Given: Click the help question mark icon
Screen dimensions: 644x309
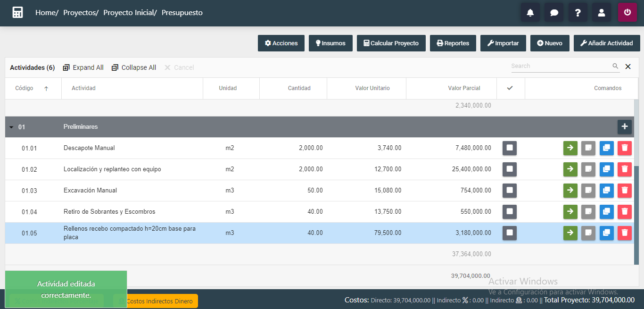Looking at the screenshot, I should point(578,13).
